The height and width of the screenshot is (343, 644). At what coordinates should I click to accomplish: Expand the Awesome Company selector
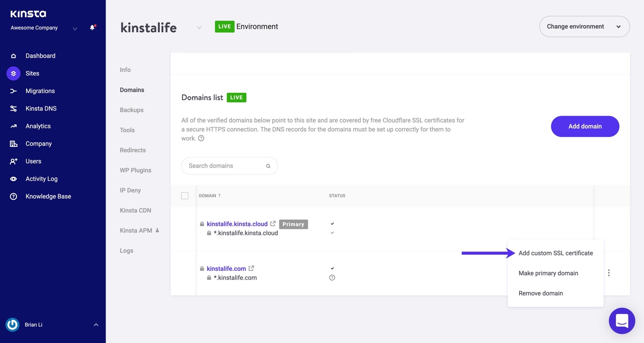[75, 29]
